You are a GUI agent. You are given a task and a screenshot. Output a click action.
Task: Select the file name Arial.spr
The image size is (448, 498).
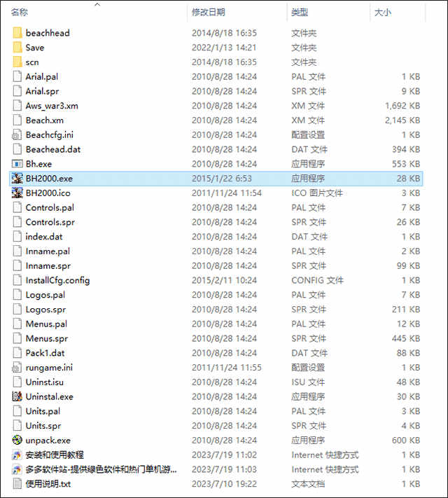click(x=42, y=92)
